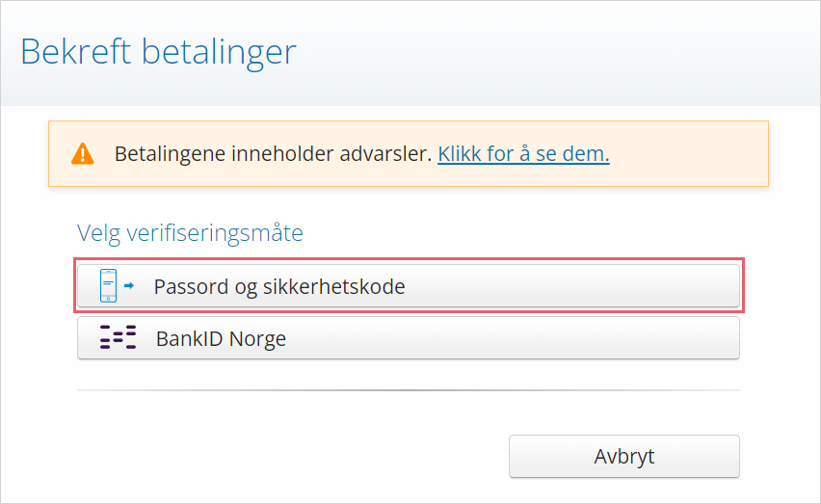Click the 'Betalingene inneholder advarsler.' warning text
The width and height of the screenshot is (821, 504).
click(274, 154)
